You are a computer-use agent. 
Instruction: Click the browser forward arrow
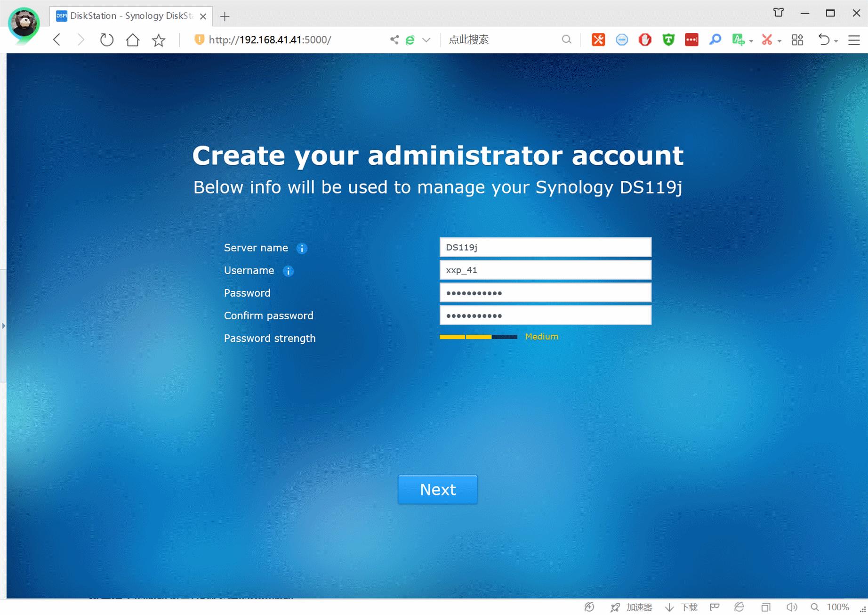pyautogui.click(x=80, y=40)
